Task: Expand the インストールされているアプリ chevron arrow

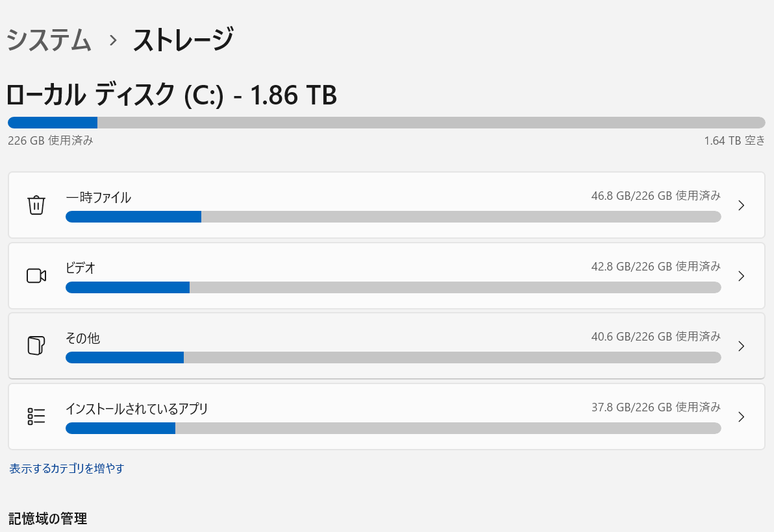Action: tap(741, 417)
